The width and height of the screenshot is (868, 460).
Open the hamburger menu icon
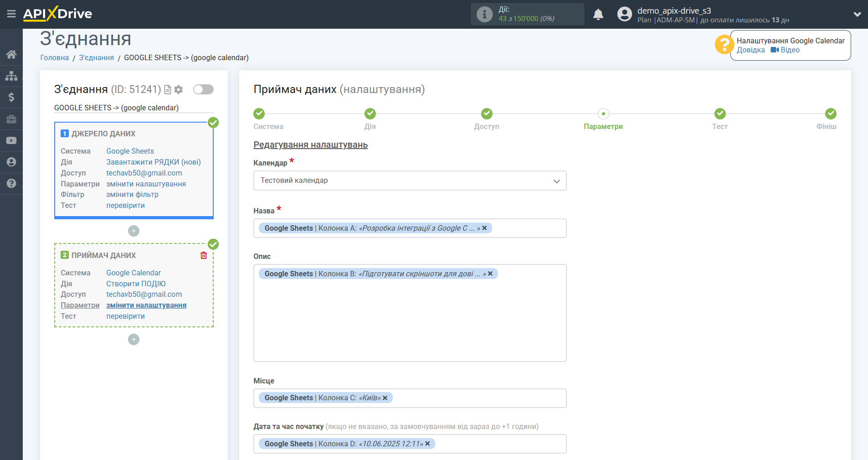11,14
